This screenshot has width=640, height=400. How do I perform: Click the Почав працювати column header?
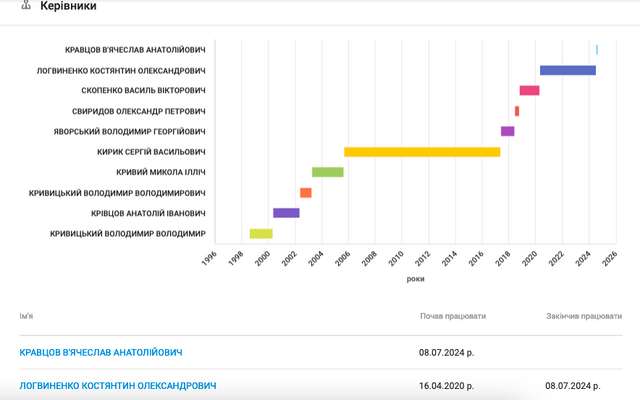pyautogui.click(x=453, y=316)
